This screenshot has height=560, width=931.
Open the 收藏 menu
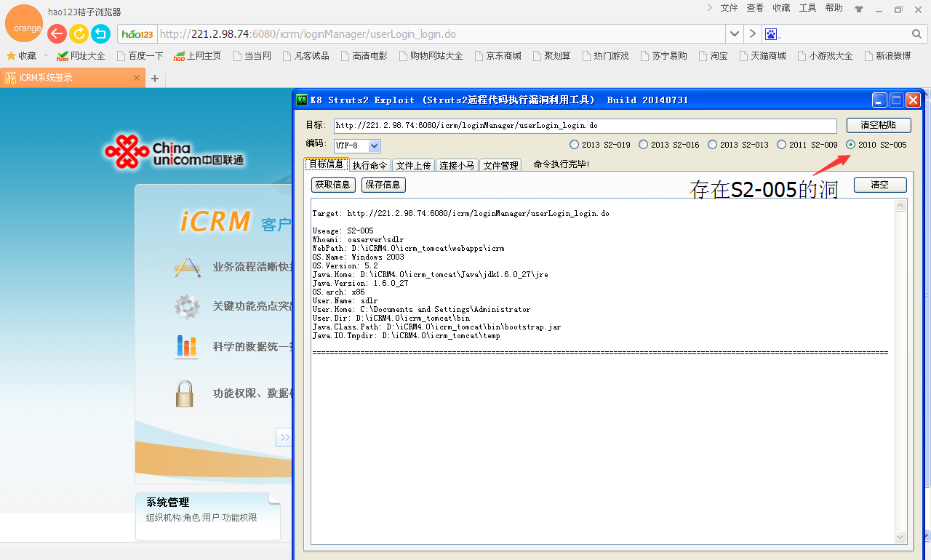coord(781,8)
